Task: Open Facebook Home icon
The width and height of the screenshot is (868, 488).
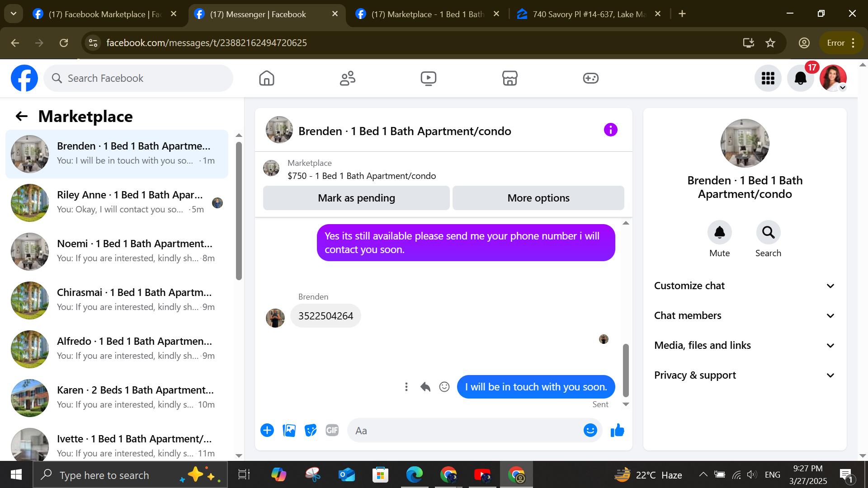Action: click(x=267, y=78)
